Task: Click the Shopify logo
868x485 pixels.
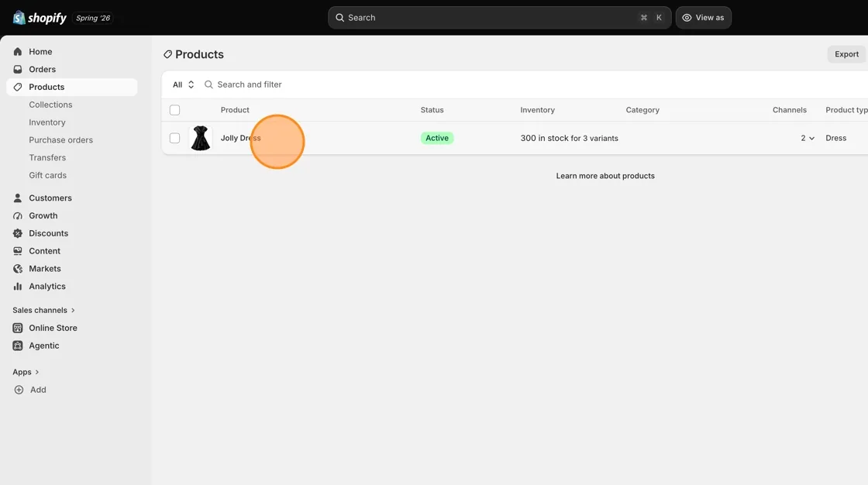Action: tap(40, 18)
